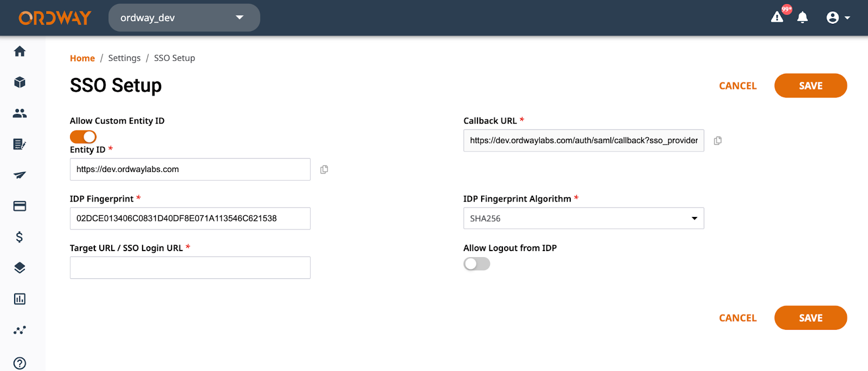Open the products cube icon in sidebar
868x371 pixels.
click(x=20, y=82)
